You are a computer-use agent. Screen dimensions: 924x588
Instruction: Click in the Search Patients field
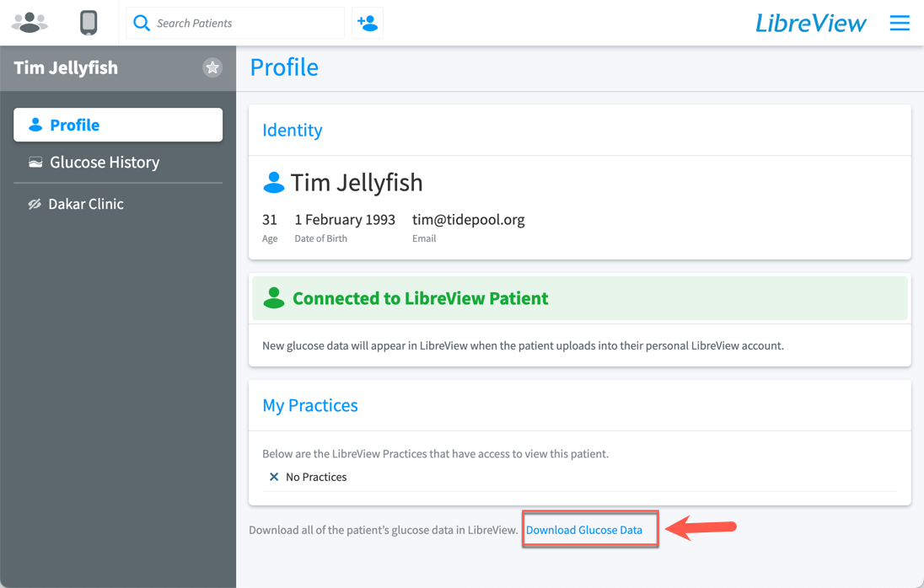pyautogui.click(x=235, y=23)
